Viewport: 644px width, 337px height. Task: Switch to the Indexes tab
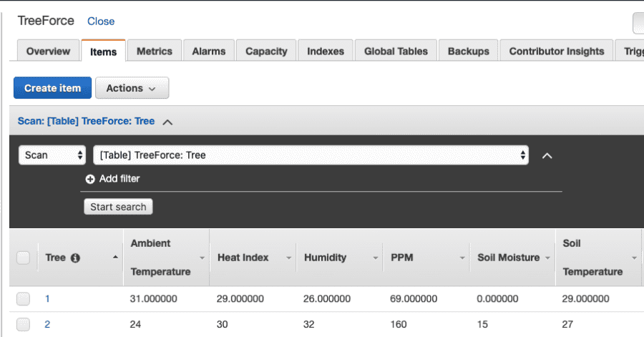pos(326,51)
